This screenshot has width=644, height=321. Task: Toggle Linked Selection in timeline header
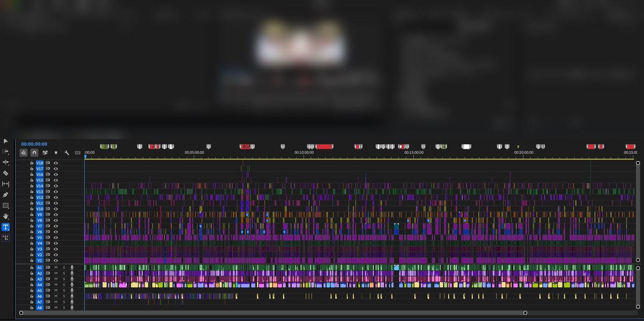coord(45,153)
